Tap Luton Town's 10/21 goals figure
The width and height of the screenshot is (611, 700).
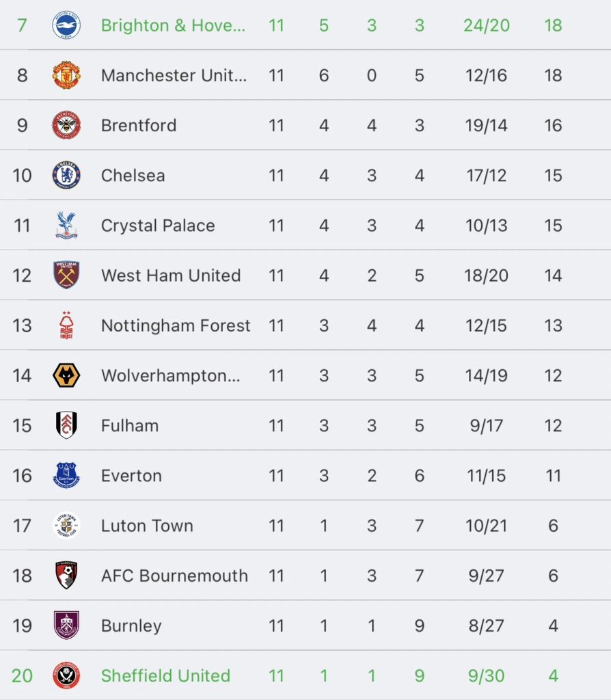487,526
